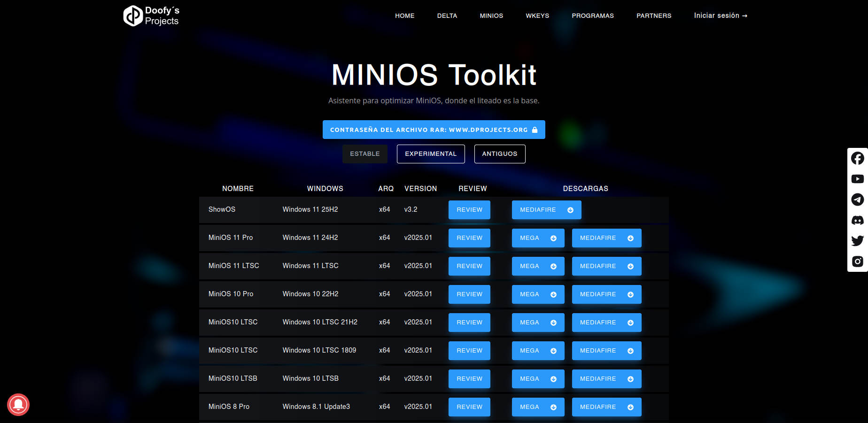This screenshot has height=423, width=868.
Task: Open the YouTube social icon
Action: tap(857, 179)
